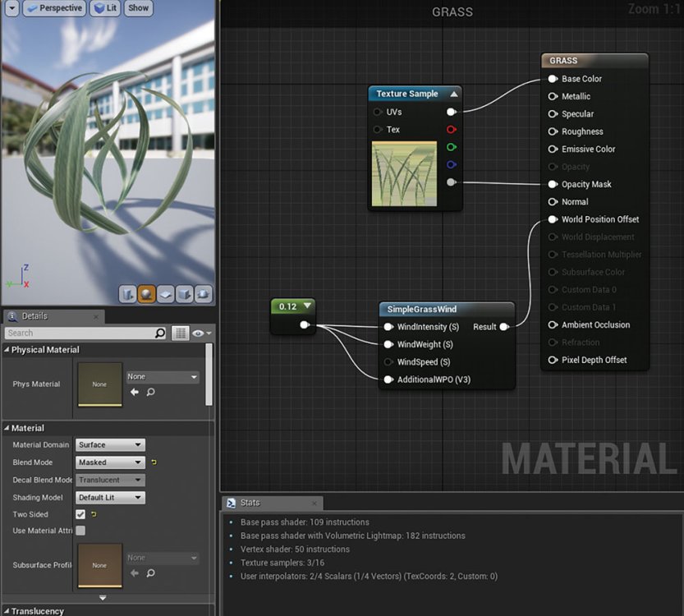Click the Phys Material None thumbnail
Image resolution: width=684 pixels, height=616 pixels.
coord(99,384)
